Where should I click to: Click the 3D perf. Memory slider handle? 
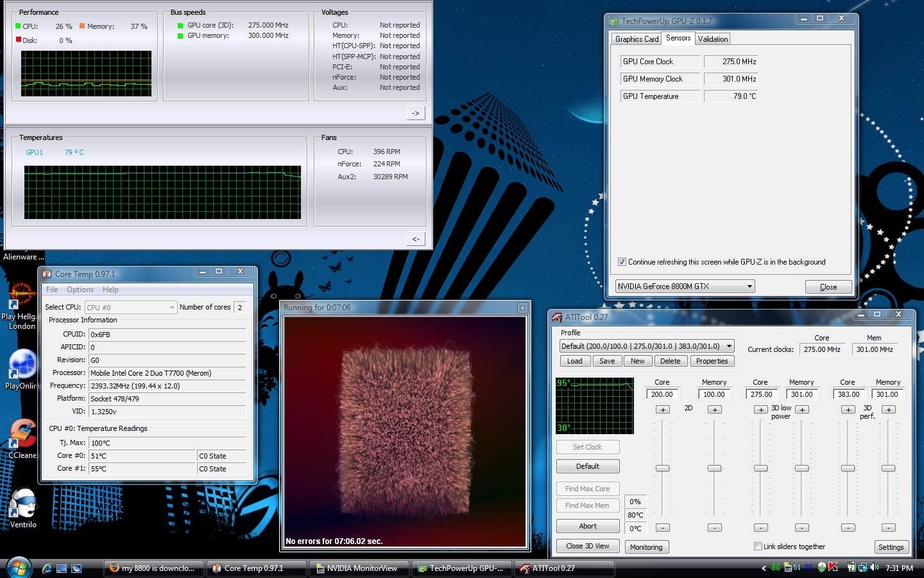[888, 468]
